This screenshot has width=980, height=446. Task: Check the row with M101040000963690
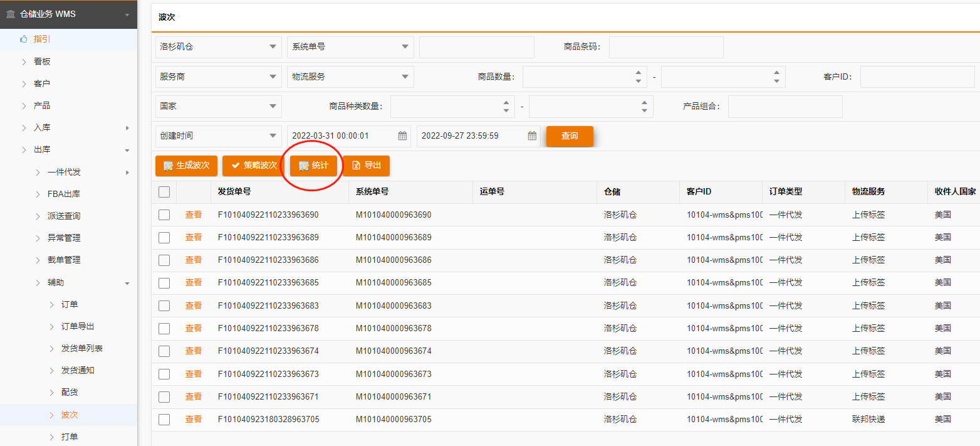click(164, 215)
